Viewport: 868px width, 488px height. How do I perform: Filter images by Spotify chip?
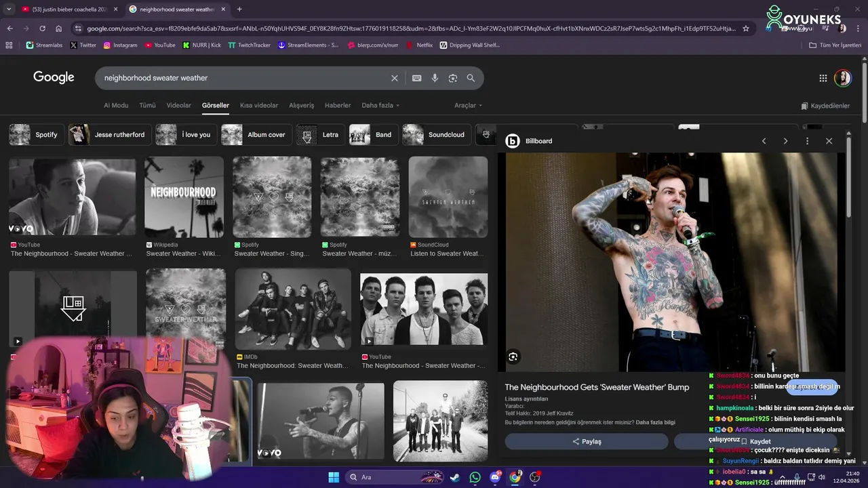point(37,135)
